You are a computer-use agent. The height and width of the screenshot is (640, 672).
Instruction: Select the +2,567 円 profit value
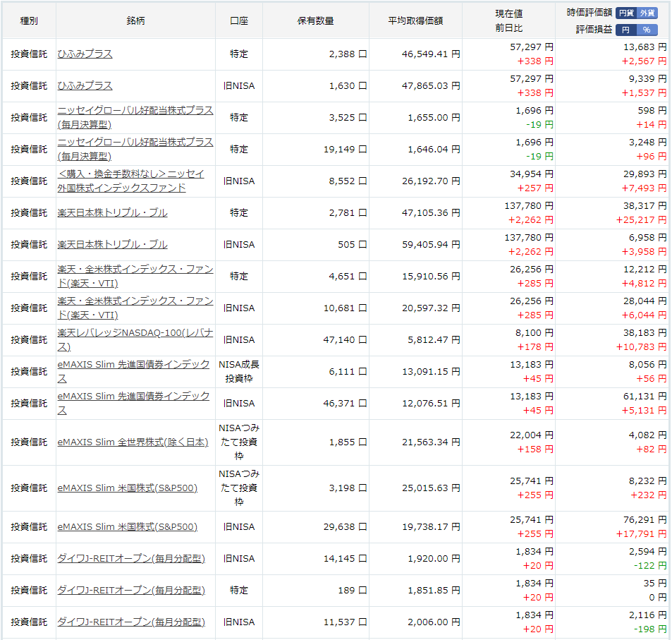tap(644, 61)
